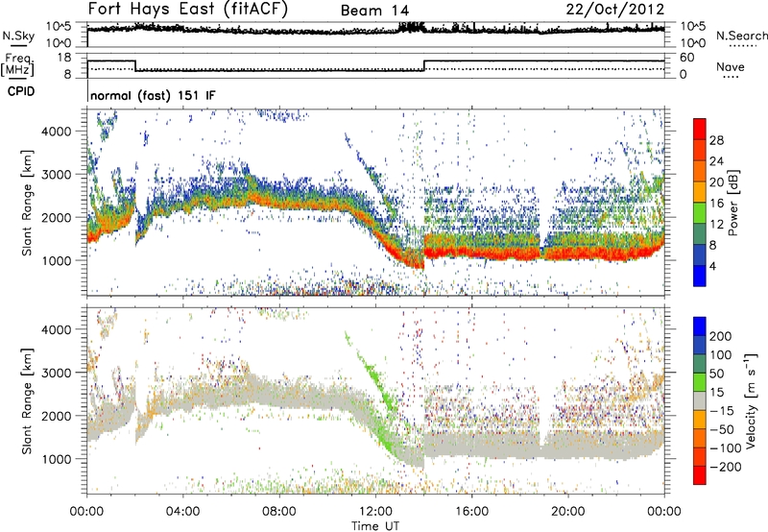
Task: Click the 'Time UT' axis title
Action: [x=375, y=526]
